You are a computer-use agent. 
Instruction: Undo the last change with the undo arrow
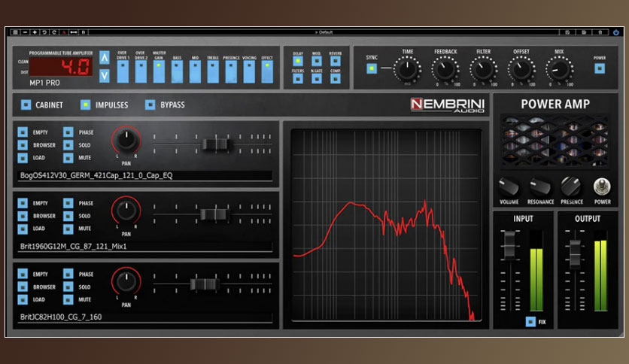pos(44,32)
